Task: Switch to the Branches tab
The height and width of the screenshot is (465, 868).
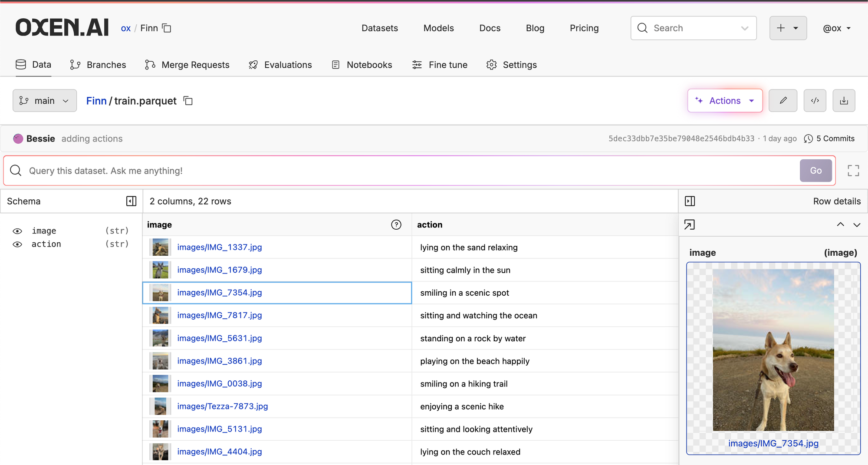Action: 98,65
